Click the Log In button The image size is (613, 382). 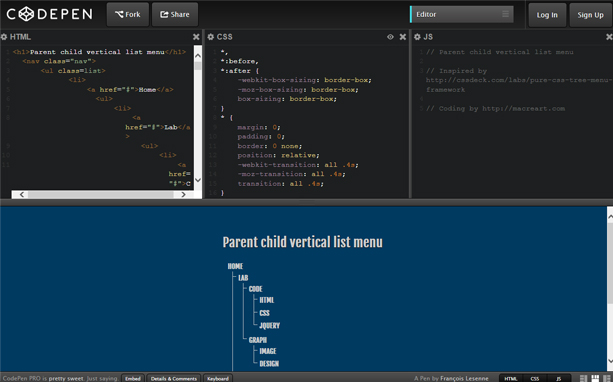click(547, 15)
